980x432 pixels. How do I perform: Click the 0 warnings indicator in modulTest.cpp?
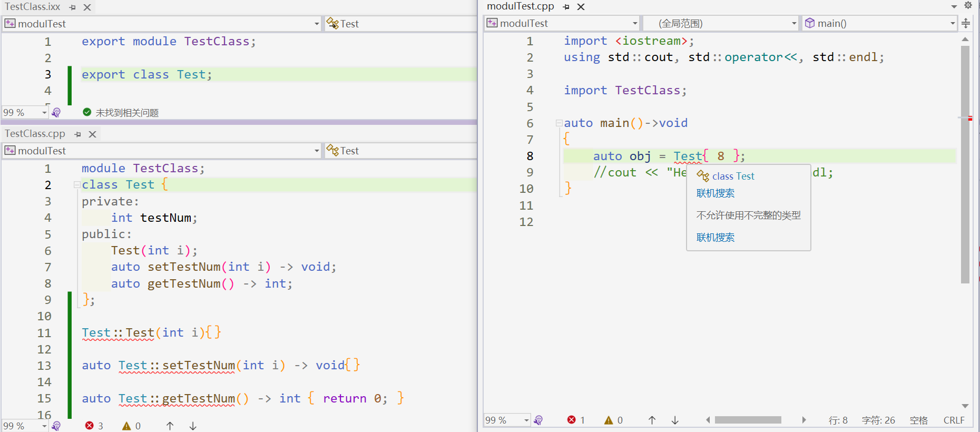click(614, 420)
